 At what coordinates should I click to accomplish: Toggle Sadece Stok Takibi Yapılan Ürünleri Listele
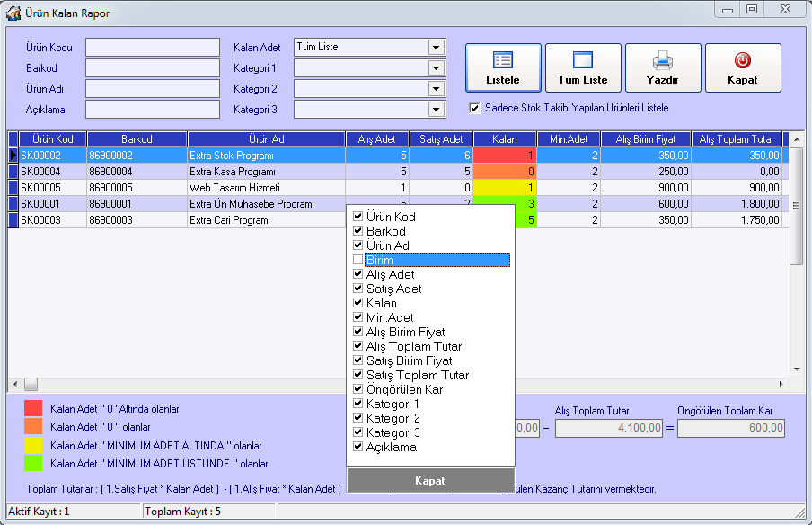(474, 108)
